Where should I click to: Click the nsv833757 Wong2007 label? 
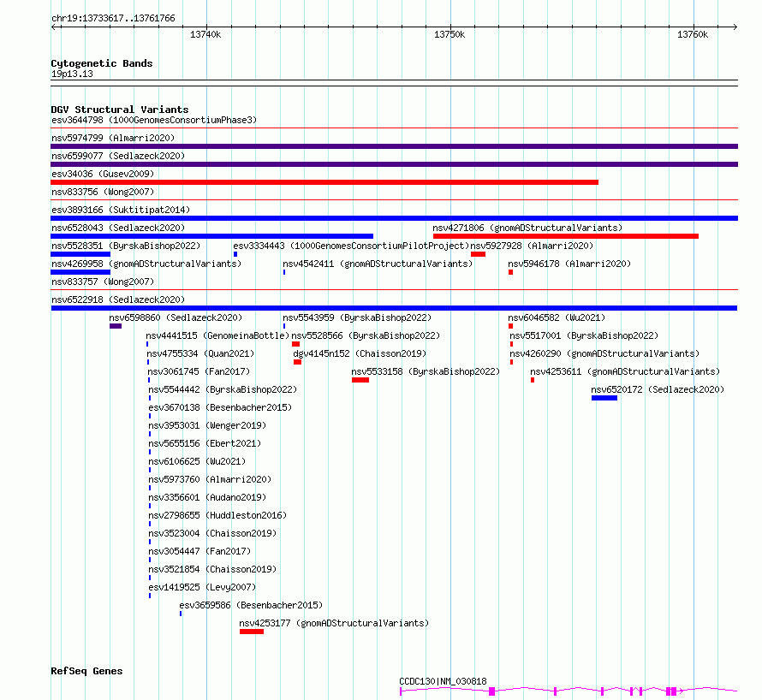pyautogui.click(x=103, y=282)
